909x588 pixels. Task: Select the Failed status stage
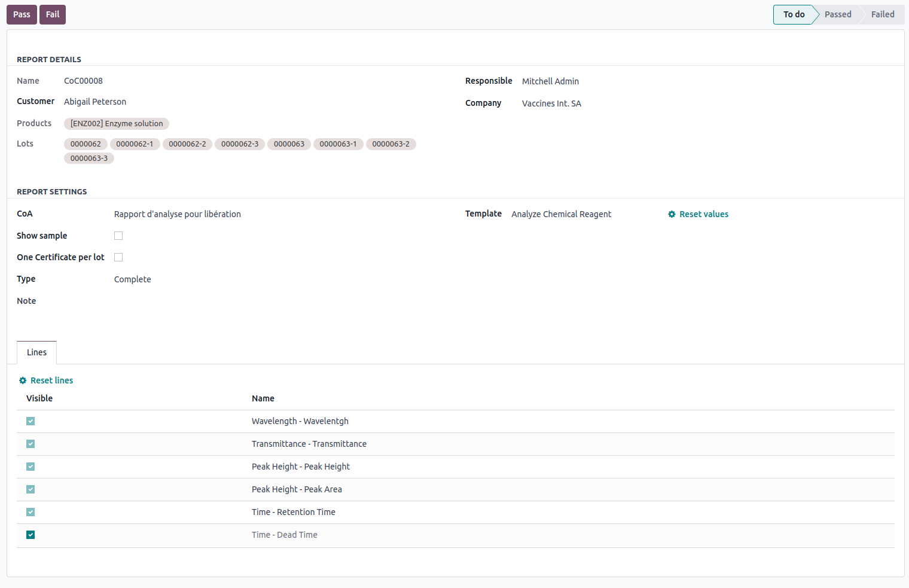point(882,14)
